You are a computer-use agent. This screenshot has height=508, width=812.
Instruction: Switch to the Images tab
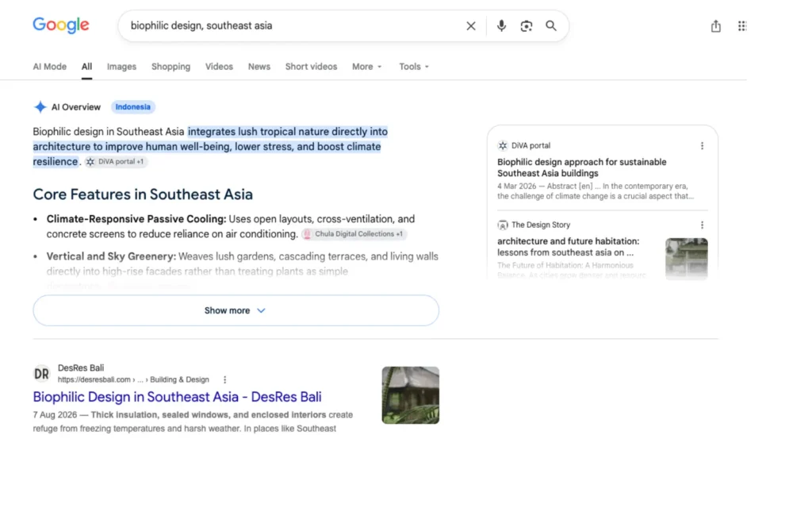point(121,67)
